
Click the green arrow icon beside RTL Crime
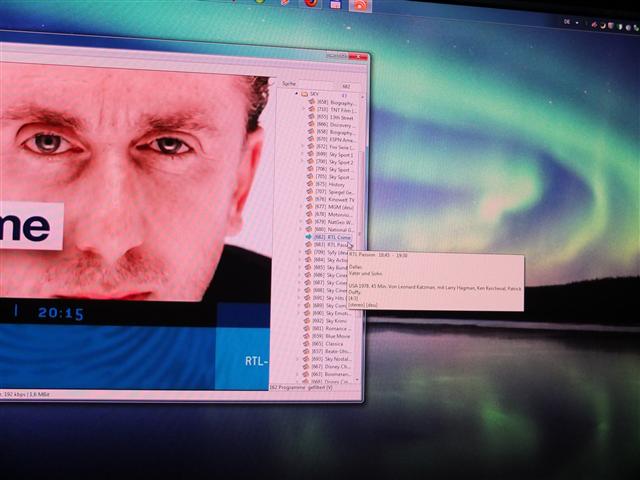[x=309, y=237]
